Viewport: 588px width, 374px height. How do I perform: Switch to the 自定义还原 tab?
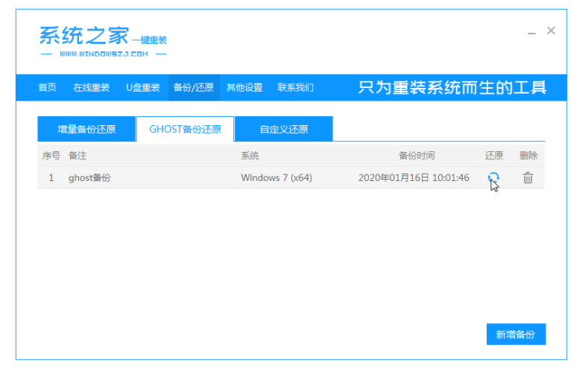(283, 129)
